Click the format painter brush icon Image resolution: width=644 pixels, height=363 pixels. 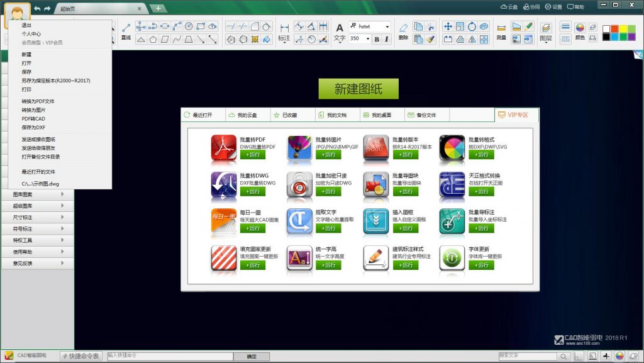[430, 40]
